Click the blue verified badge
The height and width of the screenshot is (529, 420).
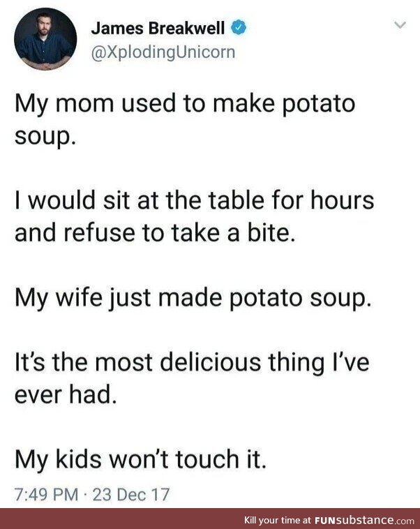(239, 29)
